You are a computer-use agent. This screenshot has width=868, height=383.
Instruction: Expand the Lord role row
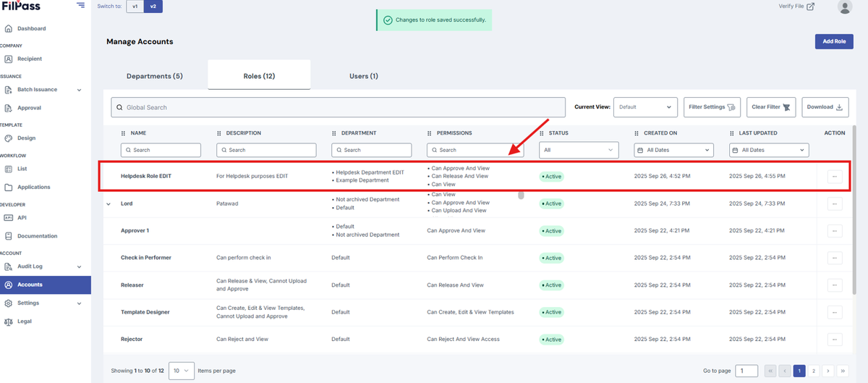click(109, 204)
